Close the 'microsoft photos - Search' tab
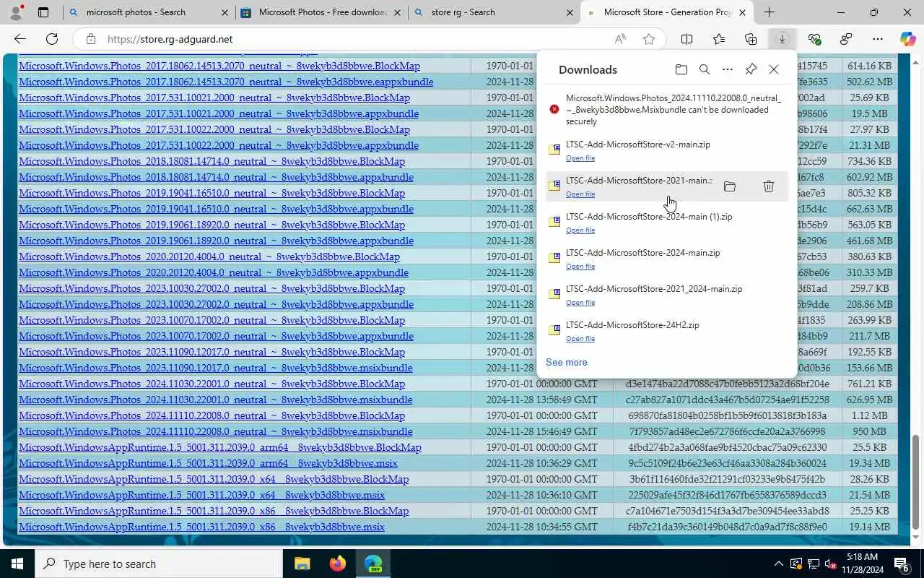The height and width of the screenshot is (578, 924). (225, 12)
